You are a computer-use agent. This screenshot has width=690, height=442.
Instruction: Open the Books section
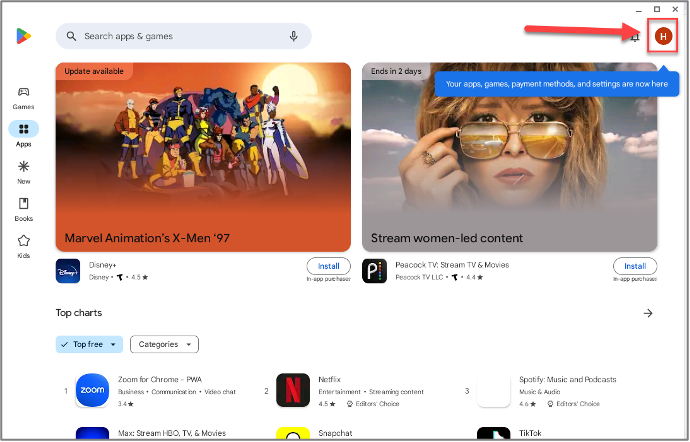(x=23, y=208)
